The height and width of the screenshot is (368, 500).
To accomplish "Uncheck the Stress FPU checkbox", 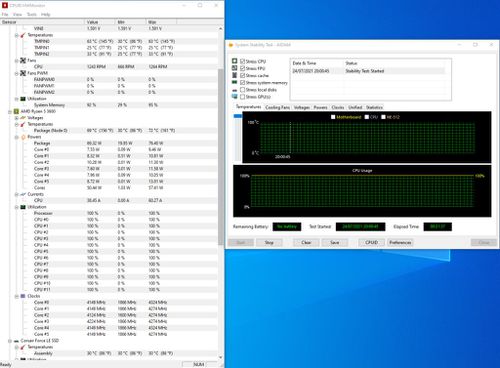I will coord(243,68).
